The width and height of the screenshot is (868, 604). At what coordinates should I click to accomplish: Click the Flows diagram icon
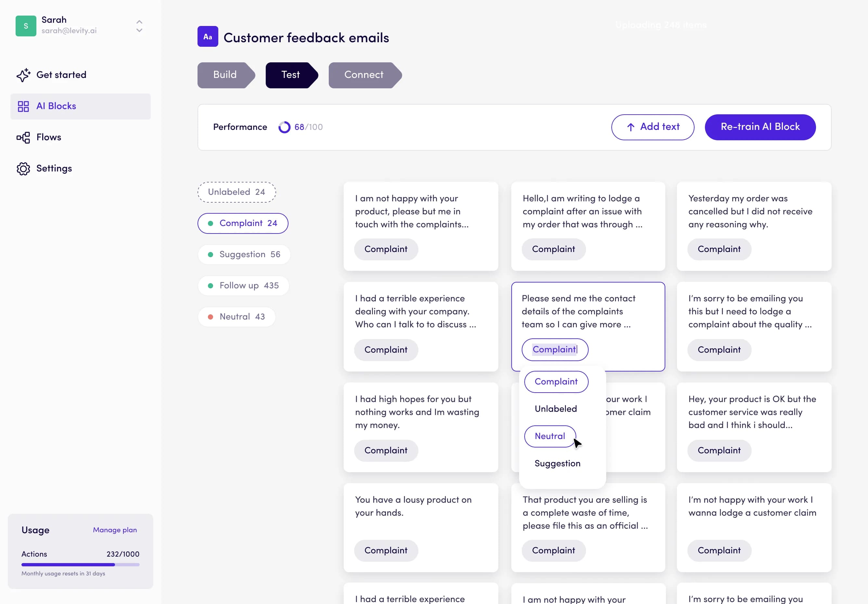tap(23, 138)
